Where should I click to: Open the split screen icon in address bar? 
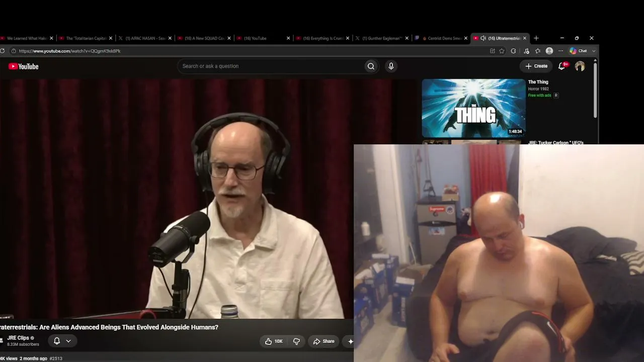[492, 51]
